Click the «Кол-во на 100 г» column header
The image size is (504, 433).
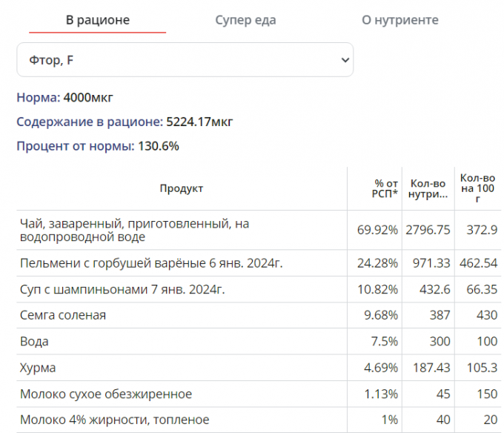(477, 188)
